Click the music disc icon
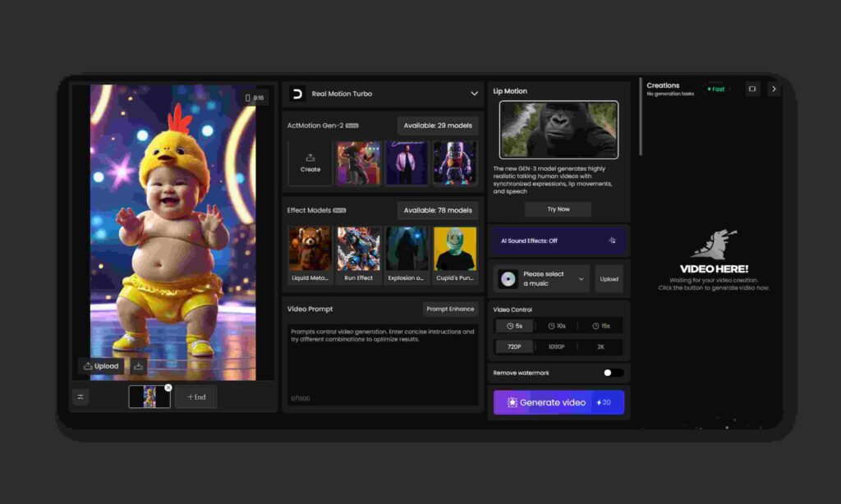 point(508,279)
